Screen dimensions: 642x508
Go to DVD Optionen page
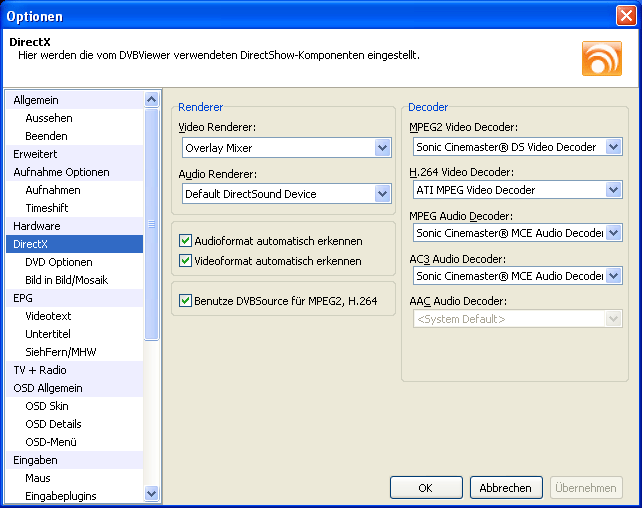pos(59,262)
